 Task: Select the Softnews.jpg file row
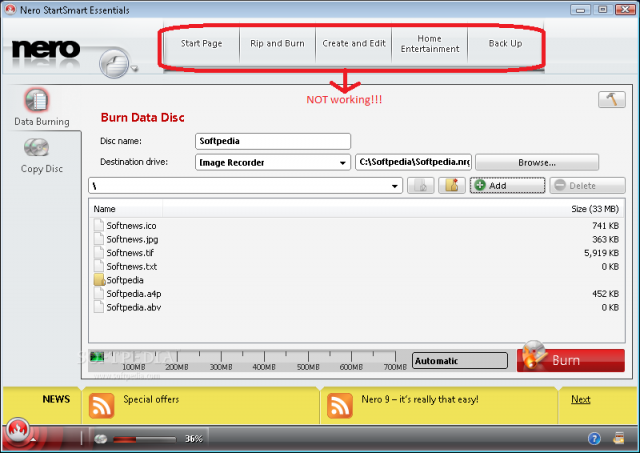[x=356, y=239]
